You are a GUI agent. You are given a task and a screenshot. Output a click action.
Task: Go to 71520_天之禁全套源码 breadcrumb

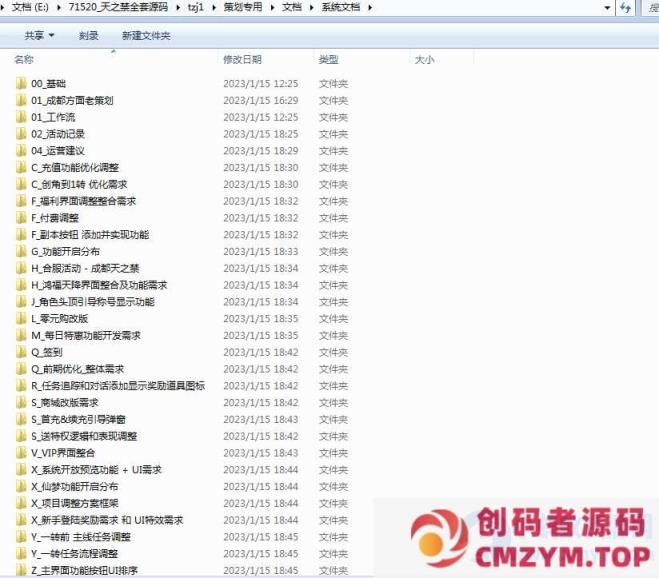[118, 7]
